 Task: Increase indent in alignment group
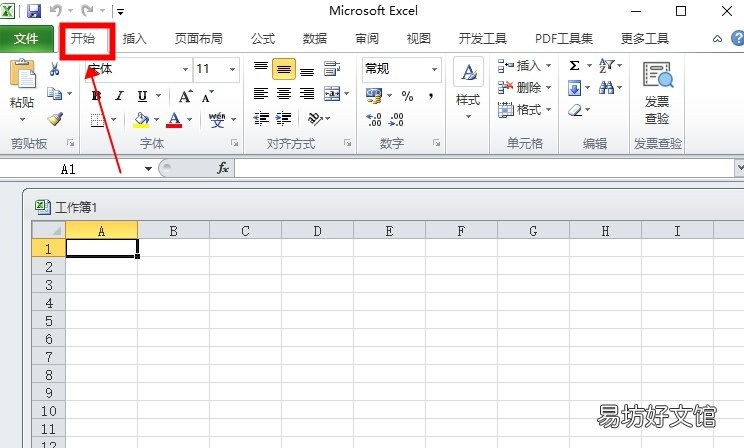284,118
